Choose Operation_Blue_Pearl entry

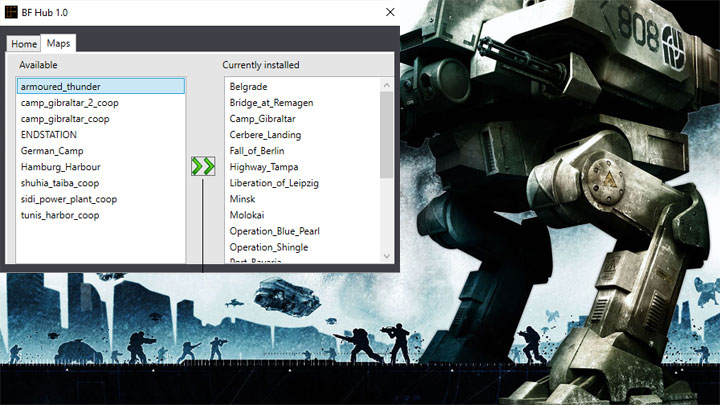[303, 231]
